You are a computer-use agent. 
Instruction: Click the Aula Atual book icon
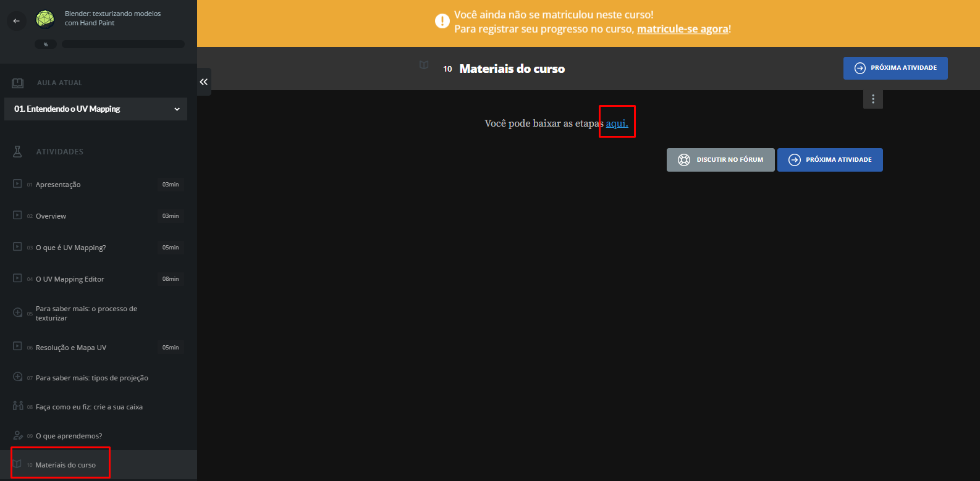click(x=18, y=83)
